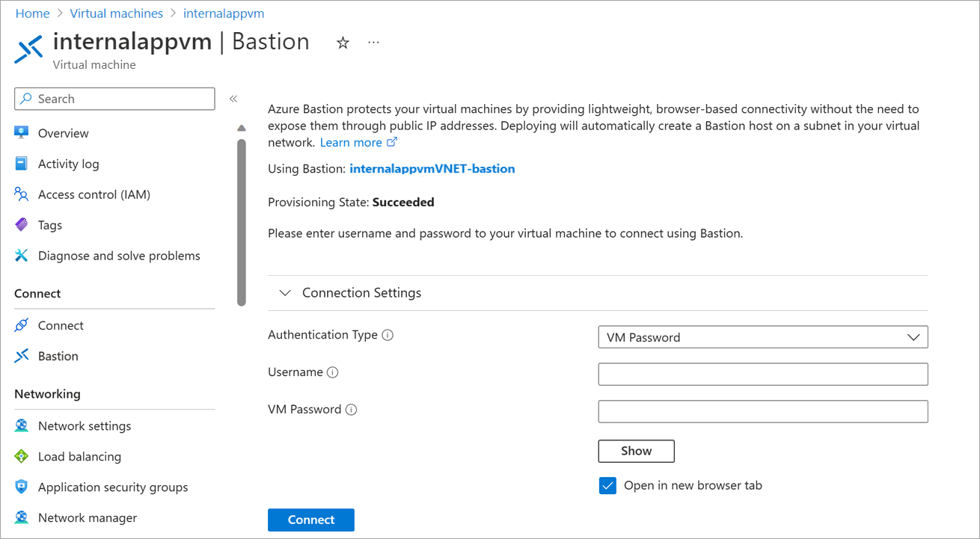Click the Overview monitor icon

(x=22, y=133)
